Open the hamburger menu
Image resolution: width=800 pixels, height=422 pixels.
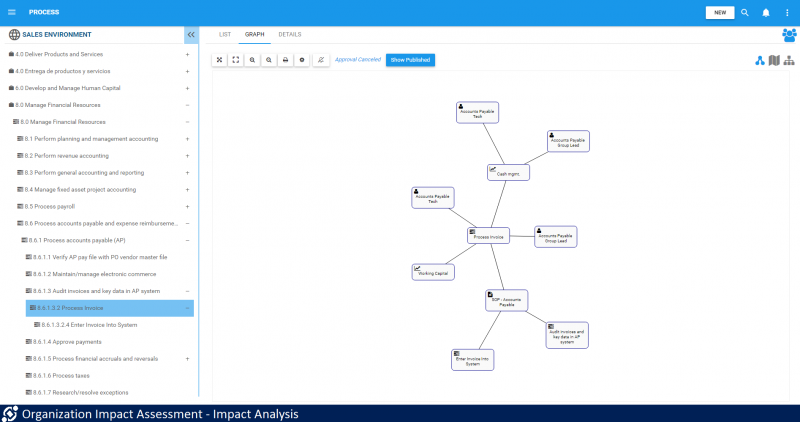[13, 12]
